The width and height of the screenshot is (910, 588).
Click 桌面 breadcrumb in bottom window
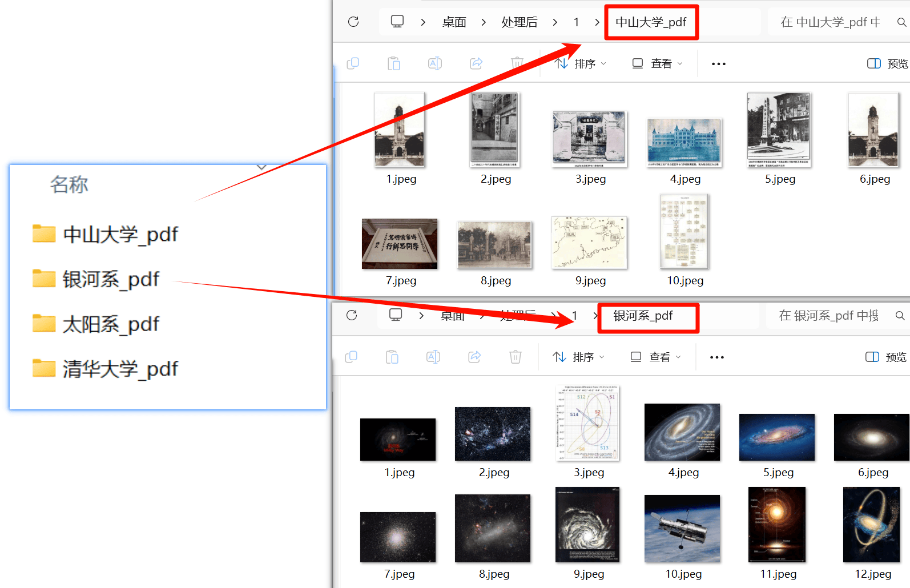tap(453, 316)
